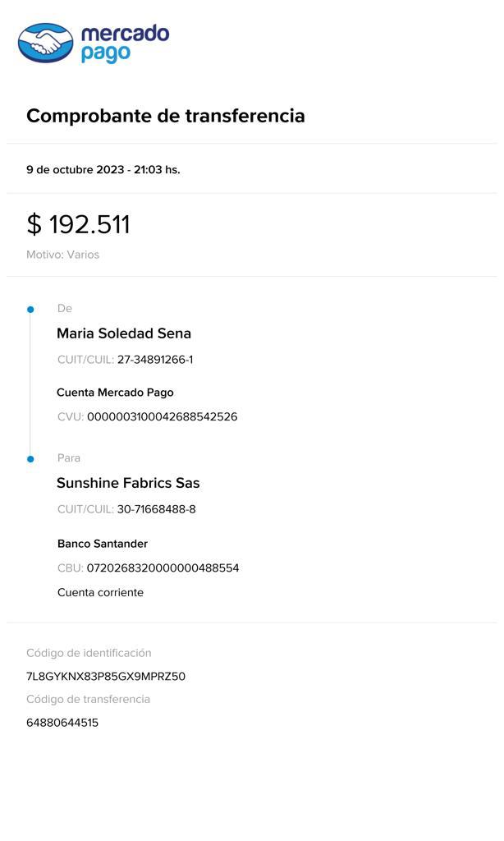Click the Mercado Pago handshake logo
The height and width of the screenshot is (841, 504).
46,43
